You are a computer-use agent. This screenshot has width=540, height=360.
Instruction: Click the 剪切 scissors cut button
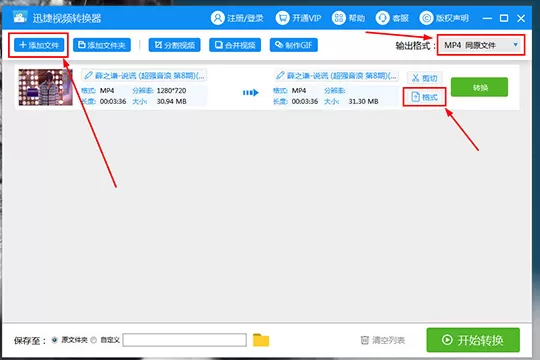click(x=425, y=78)
